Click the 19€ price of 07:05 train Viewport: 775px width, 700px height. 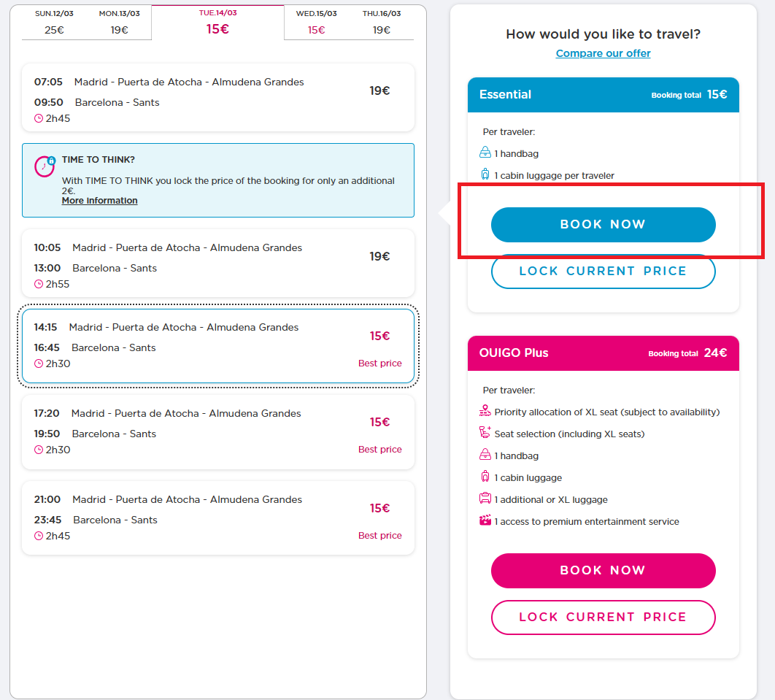pyautogui.click(x=379, y=91)
